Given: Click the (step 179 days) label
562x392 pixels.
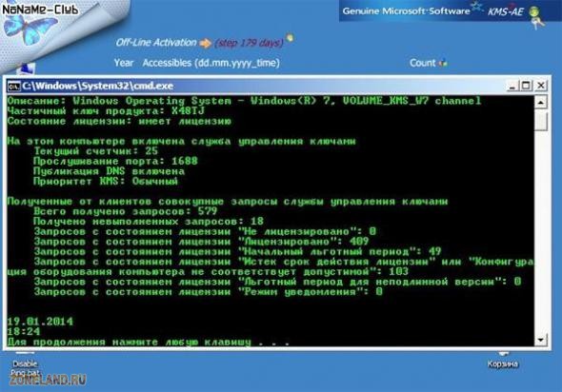Looking at the screenshot, I should point(250,44).
